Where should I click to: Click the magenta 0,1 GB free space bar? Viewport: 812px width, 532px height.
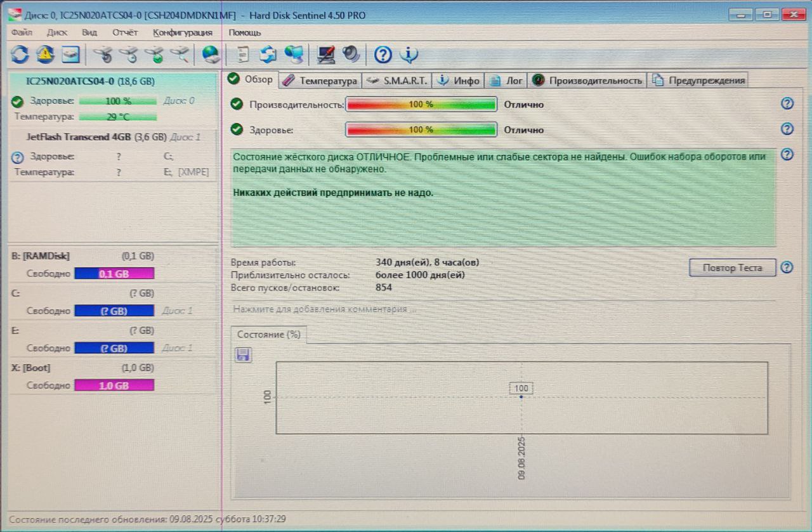[x=114, y=274]
